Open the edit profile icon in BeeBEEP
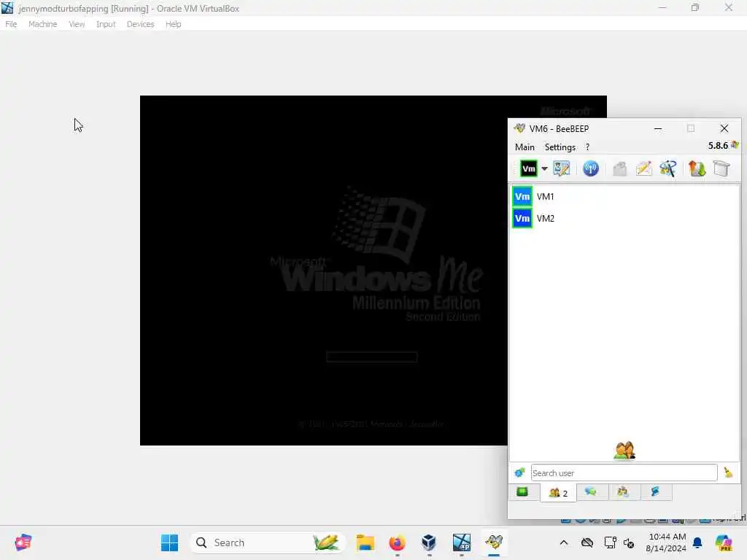The image size is (747, 560). (562, 168)
